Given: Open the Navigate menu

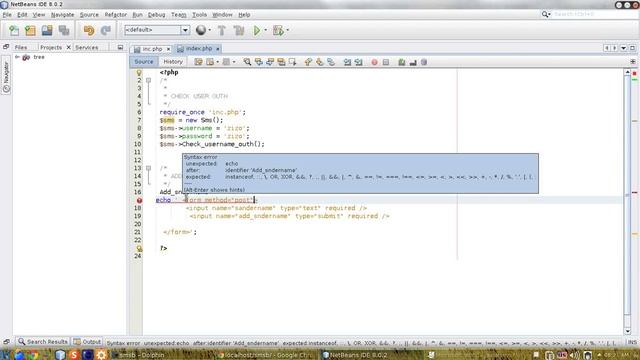Looking at the screenshot, I should [x=62, y=15].
